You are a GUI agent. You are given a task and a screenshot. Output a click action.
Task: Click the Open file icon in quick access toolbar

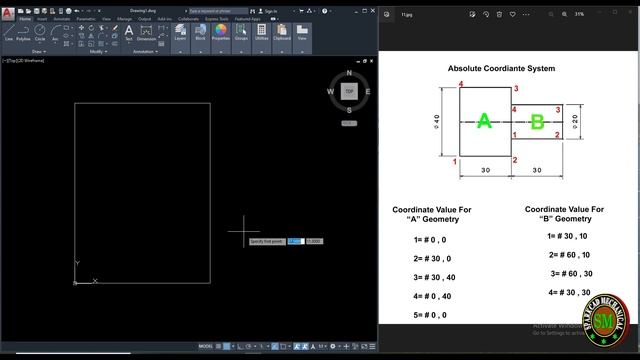coord(28,11)
